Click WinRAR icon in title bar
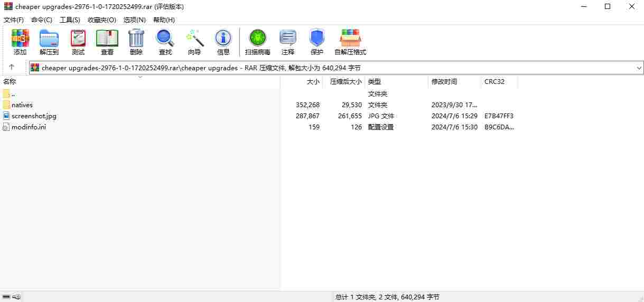Screen dimensions: 644x302 point(8,6)
